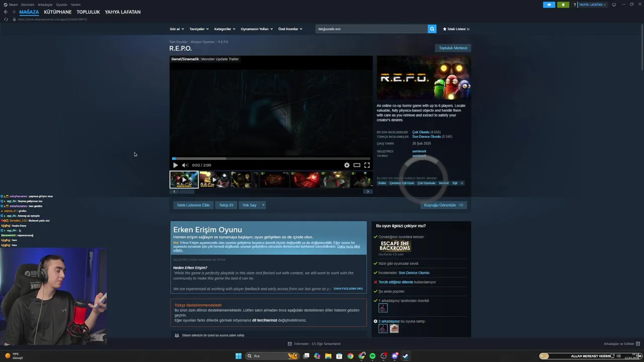Open Google Chrome from the taskbar
The height and width of the screenshot is (362, 644).
coord(350,356)
